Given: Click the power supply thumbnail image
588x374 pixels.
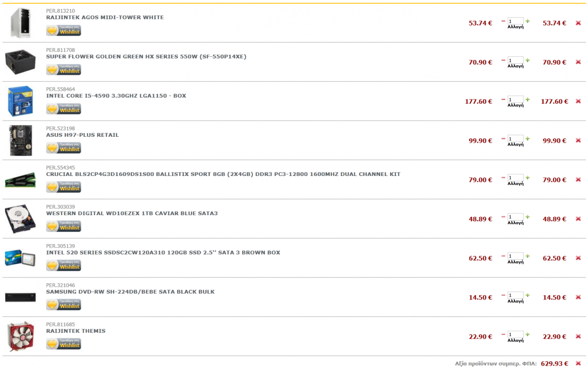Looking at the screenshot, I should tap(21, 62).
